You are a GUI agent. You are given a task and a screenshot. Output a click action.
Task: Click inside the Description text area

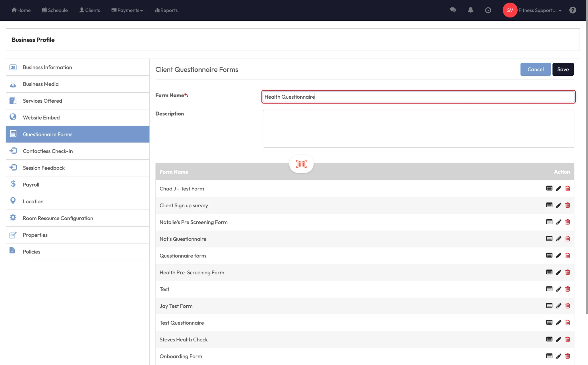point(418,129)
